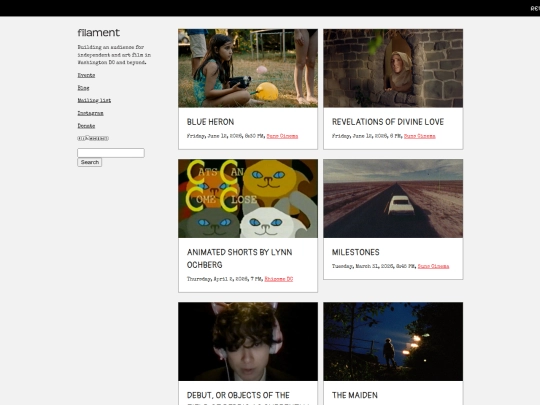Click the REVELATIONS OF DIVINE LOVE title
Viewport: 540px width, 405px height.
point(388,122)
